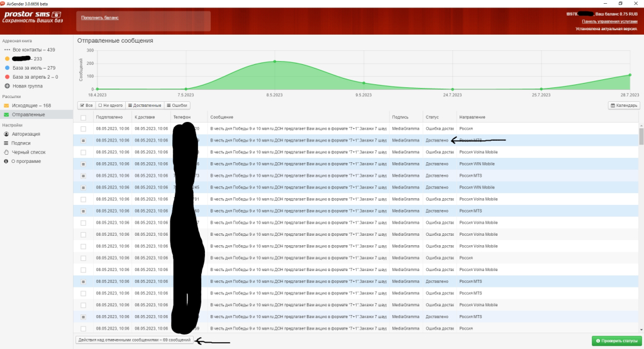The width and height of the screenshot is (644, 349).
Task: Click the chart point at 25.7.2023
Action: [541, 89]
